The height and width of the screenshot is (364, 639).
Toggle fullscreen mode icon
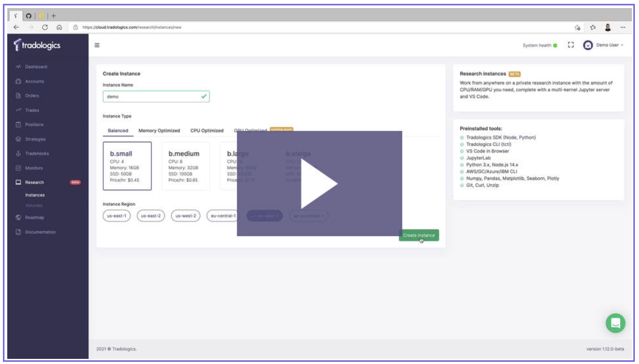tap(571, 45)
